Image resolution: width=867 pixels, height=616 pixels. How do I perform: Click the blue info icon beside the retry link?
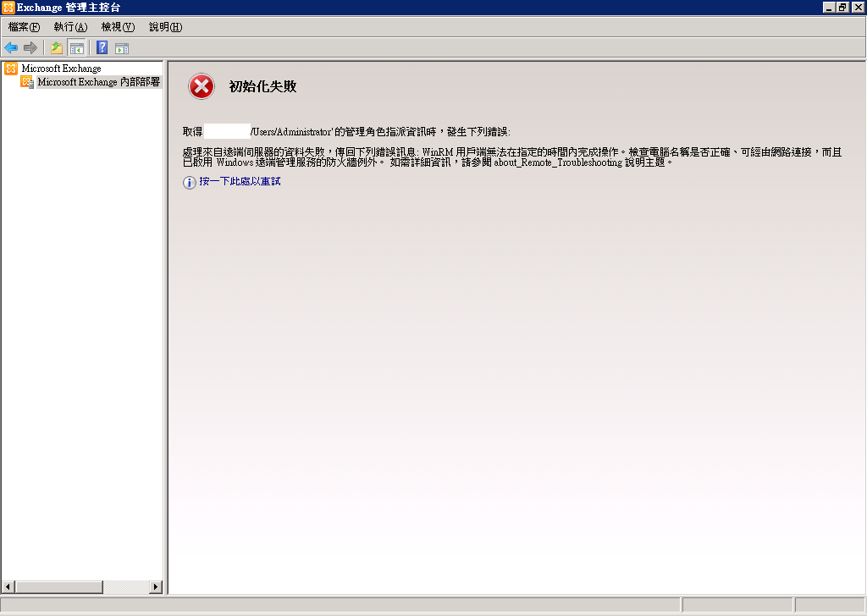coord(189,182)
